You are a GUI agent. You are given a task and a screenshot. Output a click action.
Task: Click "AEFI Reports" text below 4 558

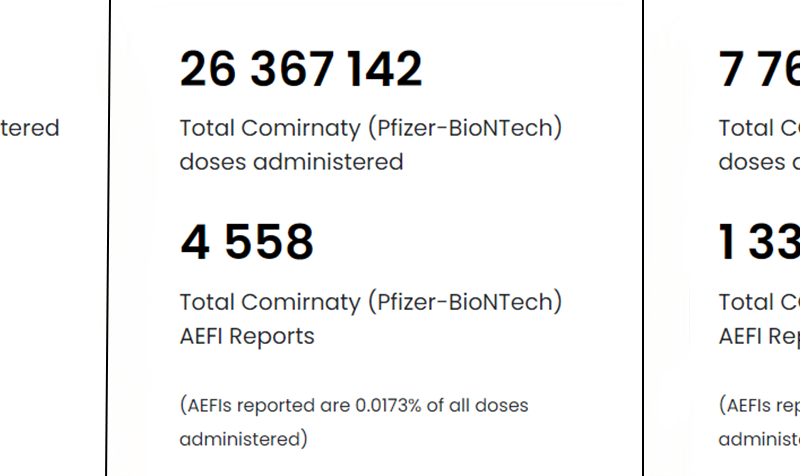click(x=247, y=336)
